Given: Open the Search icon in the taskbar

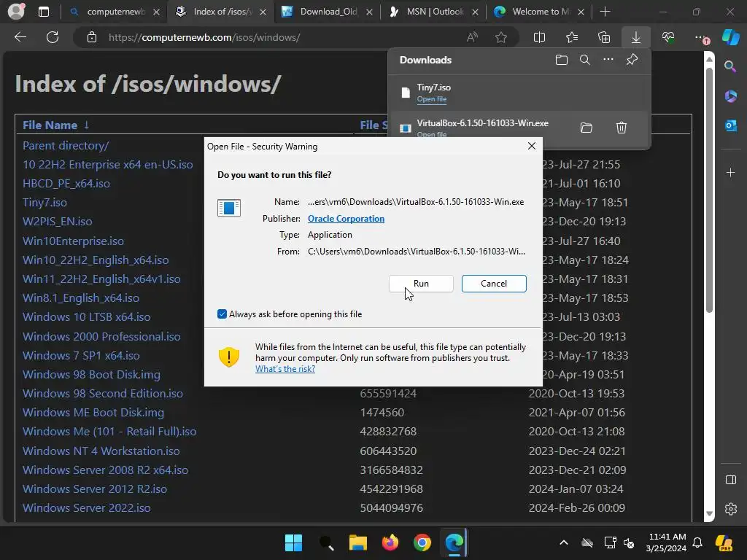Looking at the screenshot, I should click(326, 542).
